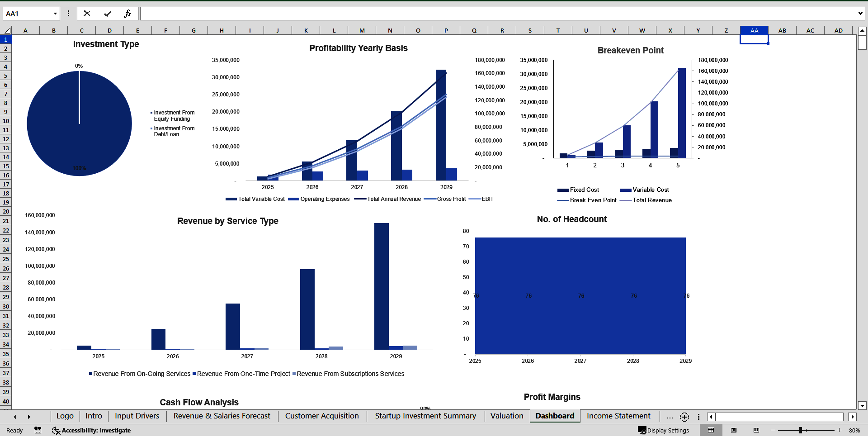Viewport: 868px width, 437px height.
Task: Select the active cell AA1
Action: point(754,39)
